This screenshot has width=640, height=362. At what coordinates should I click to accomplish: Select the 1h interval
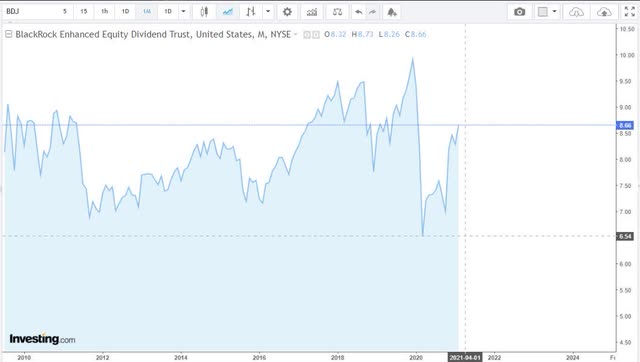pyautogui.click(x=104, y=11)
